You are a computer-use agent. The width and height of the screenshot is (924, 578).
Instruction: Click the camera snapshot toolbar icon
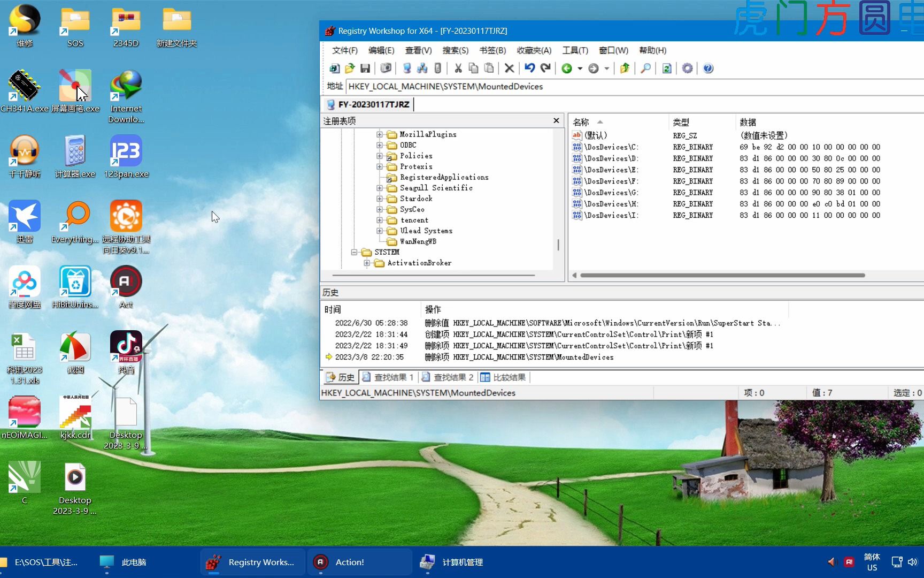click(x=386, y=69)
